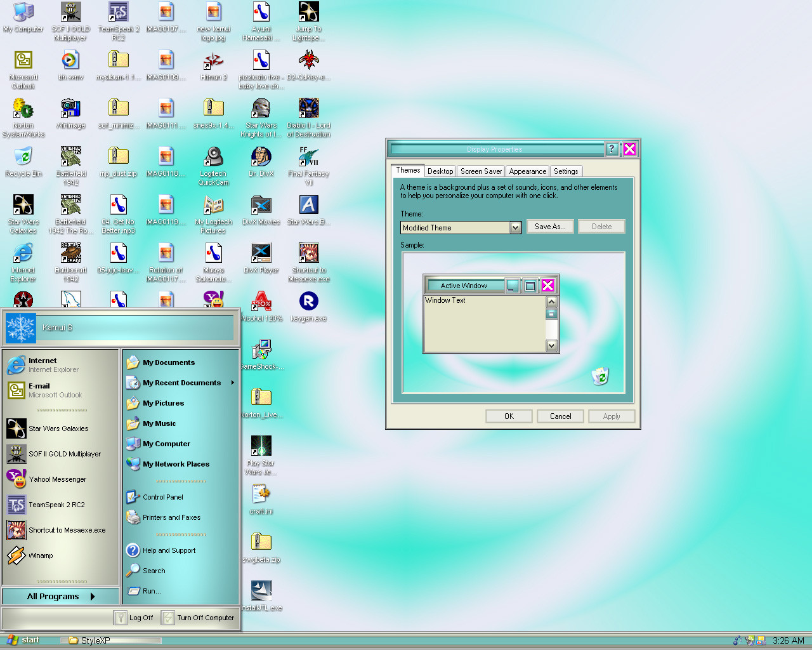Click the theme Sample preview area
812x650 pixels.
[x=513, y=323]
